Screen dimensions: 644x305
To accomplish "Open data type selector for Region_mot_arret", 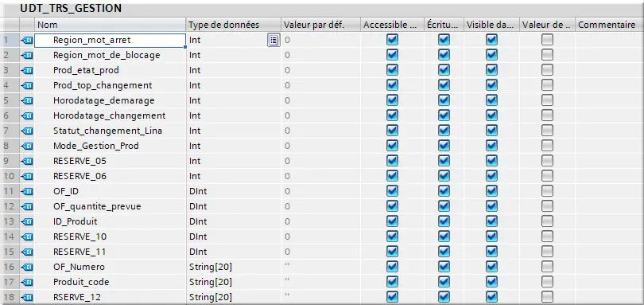I will (x=274, y=40).
